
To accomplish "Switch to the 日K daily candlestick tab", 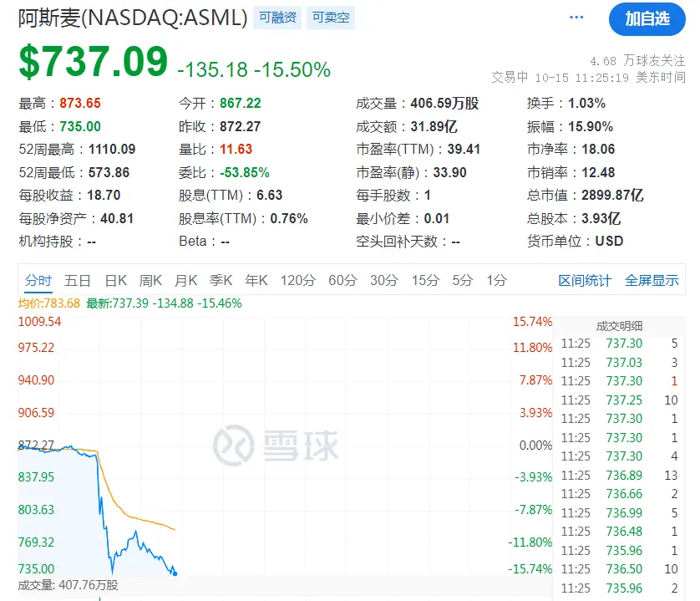I will tap(115, 280).
